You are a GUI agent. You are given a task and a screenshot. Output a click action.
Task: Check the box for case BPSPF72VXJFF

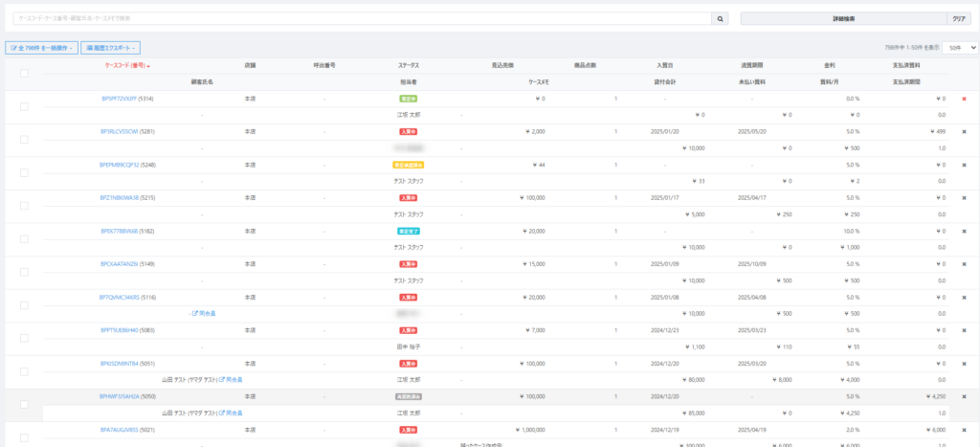click(24, 106)
